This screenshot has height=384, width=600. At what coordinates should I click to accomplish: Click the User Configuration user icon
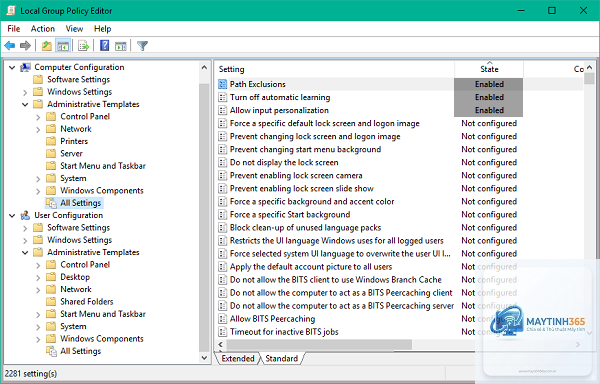[25, 215]
